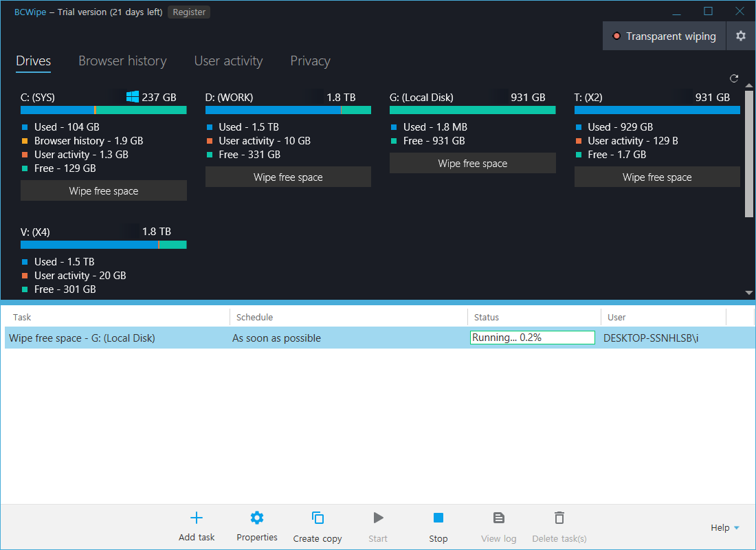Viewport: 756px width, 550px height.
Task: Click the V: (X4) usage bar
Action: (104, 245)
